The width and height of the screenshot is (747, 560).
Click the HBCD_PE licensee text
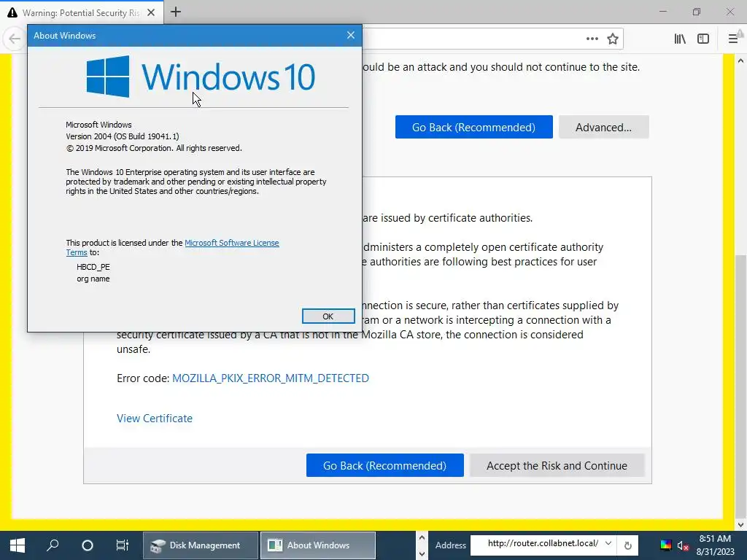point(93,267)
